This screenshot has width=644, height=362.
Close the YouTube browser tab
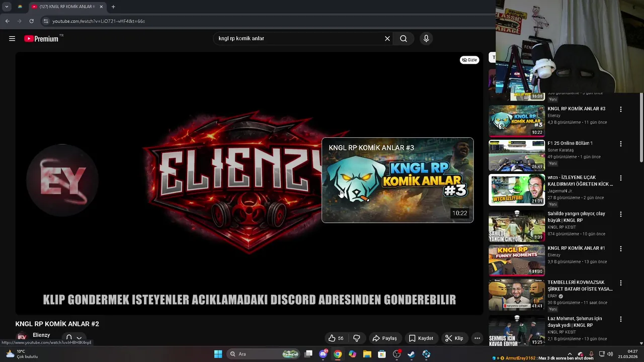coord(101,7)
